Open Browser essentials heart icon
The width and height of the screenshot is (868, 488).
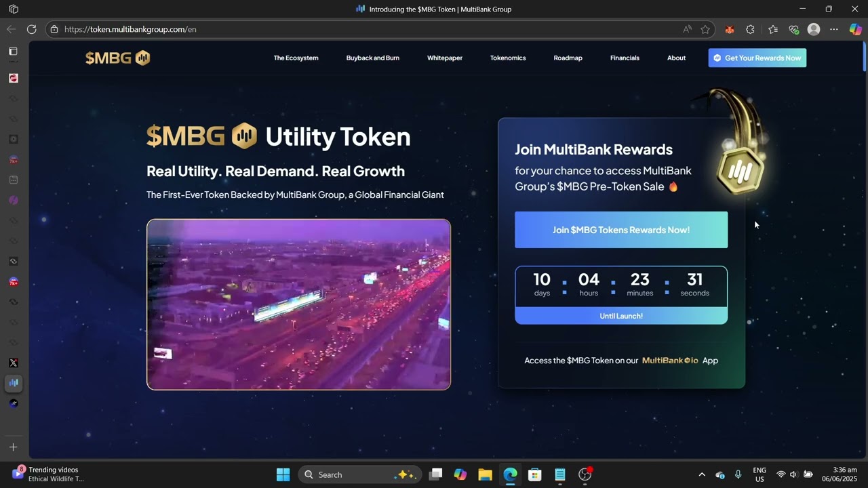[793, 29]
